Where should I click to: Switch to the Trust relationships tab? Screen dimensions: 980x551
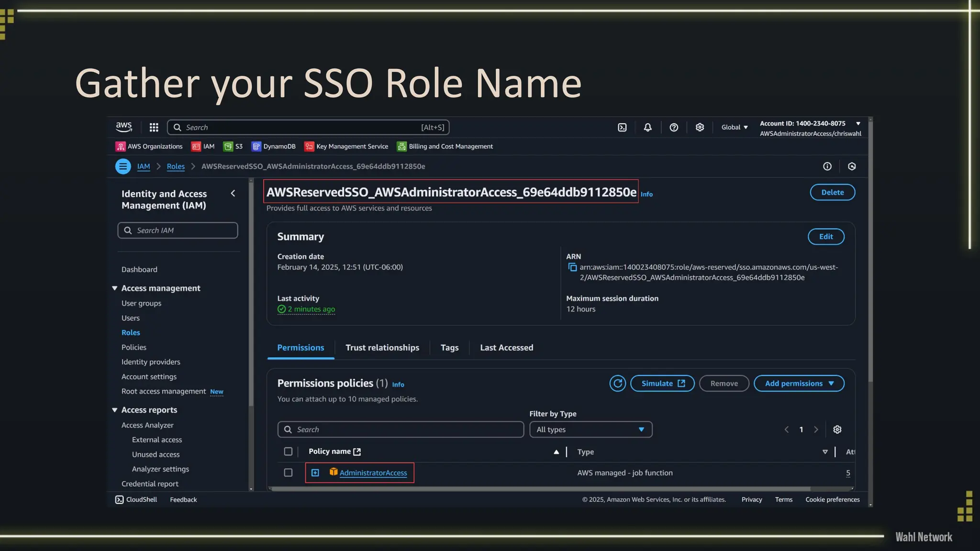pyautogui.click(x=382, y=348)
